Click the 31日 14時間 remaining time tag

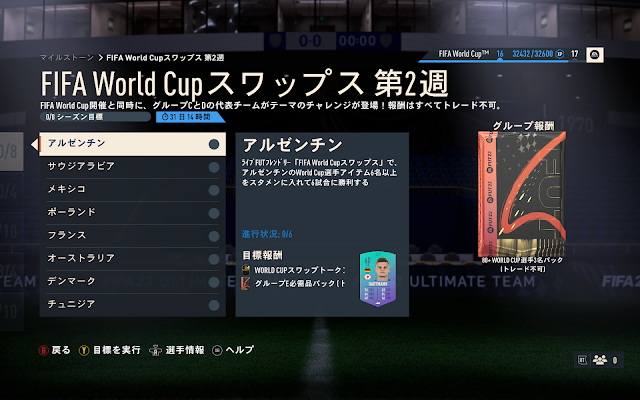190,117
